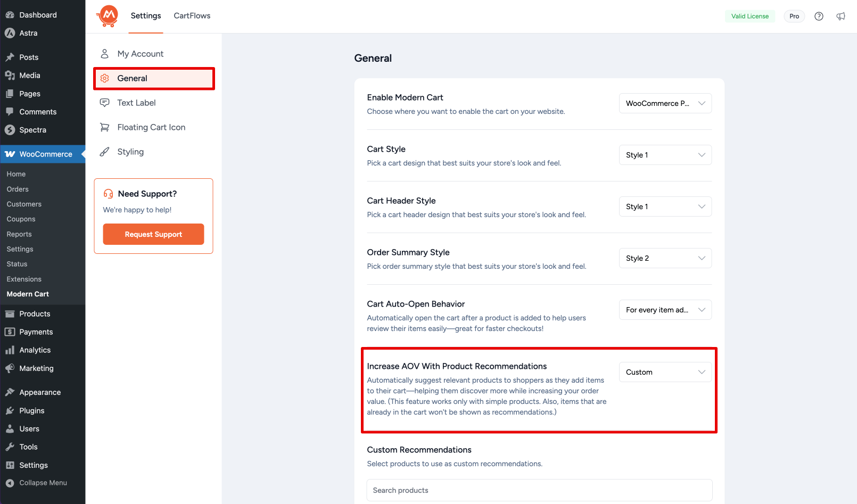Click the Media icon in sidebar
This screenshot has width=857, height=504.
pyautogui.click(x=10, y=76)
